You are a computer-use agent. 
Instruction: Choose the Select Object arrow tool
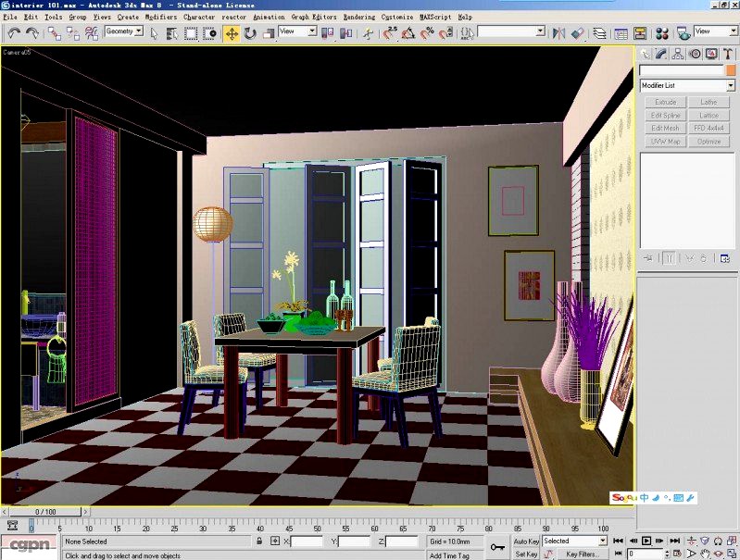[154, 33]
